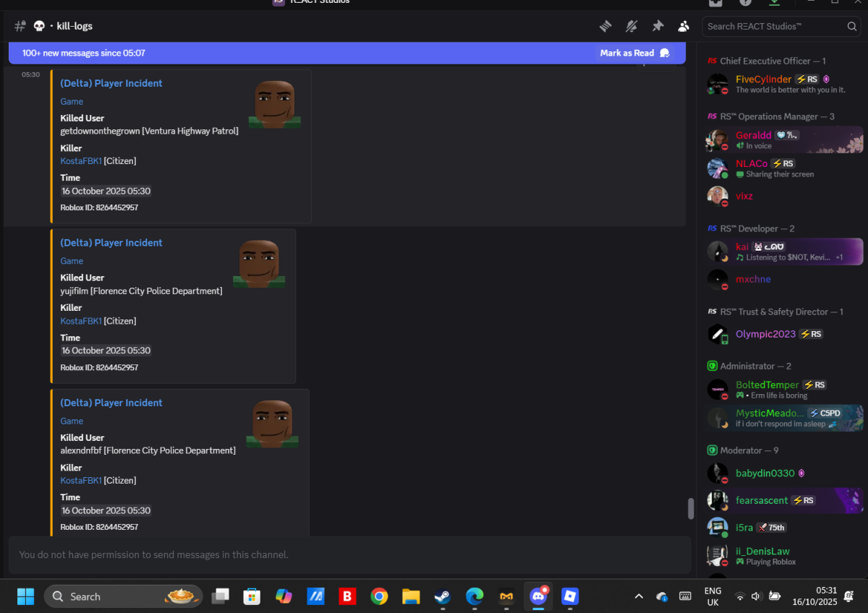Toggle channel notification mute bell
The width and height of the screenshot is (868, 613).
(x=631, y=26)
